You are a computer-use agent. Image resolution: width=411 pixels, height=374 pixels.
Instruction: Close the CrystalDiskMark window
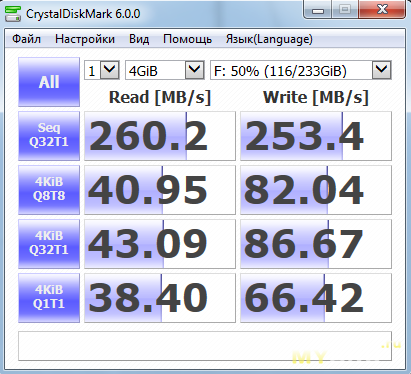click(x=383, y=10)
